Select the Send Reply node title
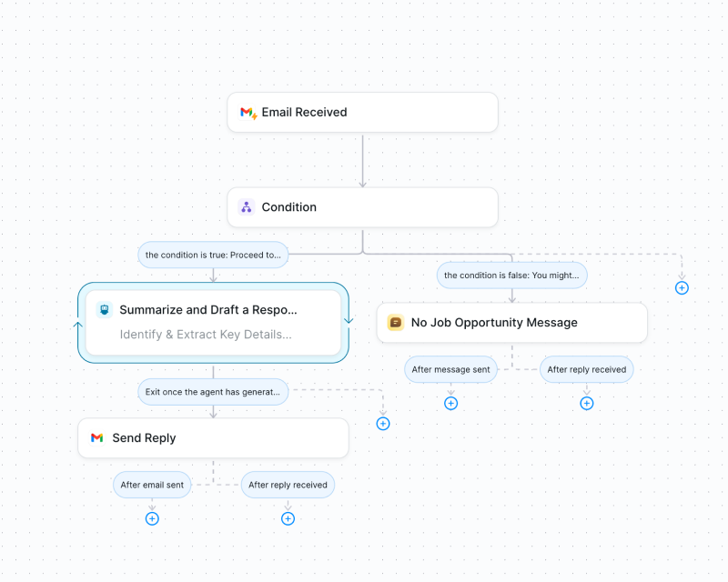 [x=144, y=438]
